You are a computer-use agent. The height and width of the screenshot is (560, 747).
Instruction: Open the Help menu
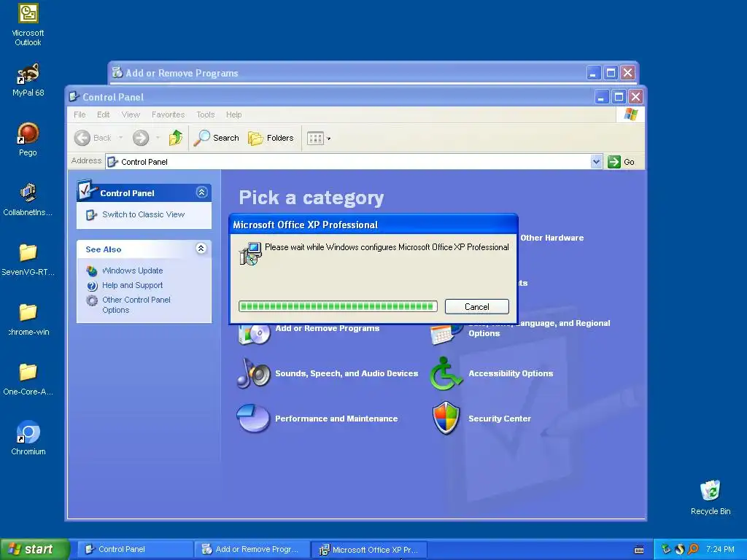point(233,114)
